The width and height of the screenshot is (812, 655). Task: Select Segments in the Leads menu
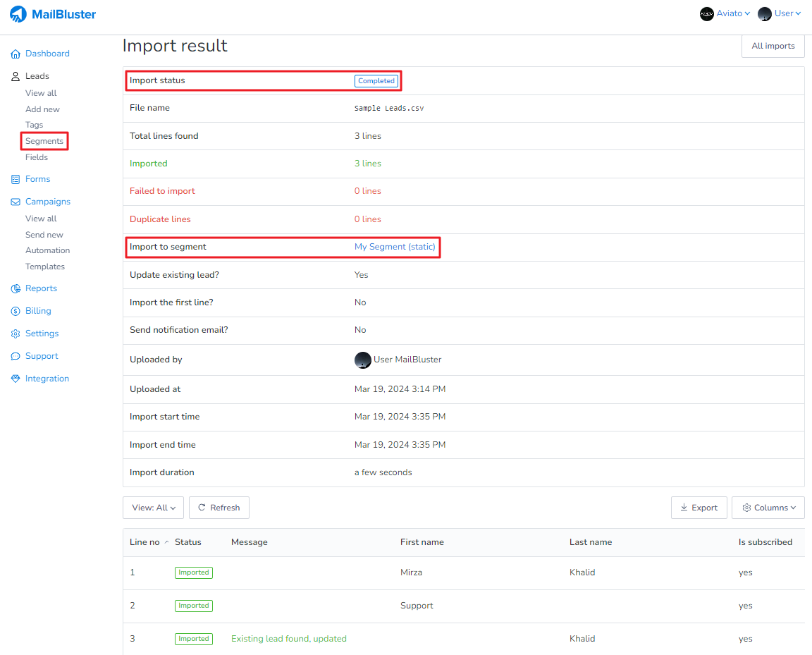coord(44,141)
